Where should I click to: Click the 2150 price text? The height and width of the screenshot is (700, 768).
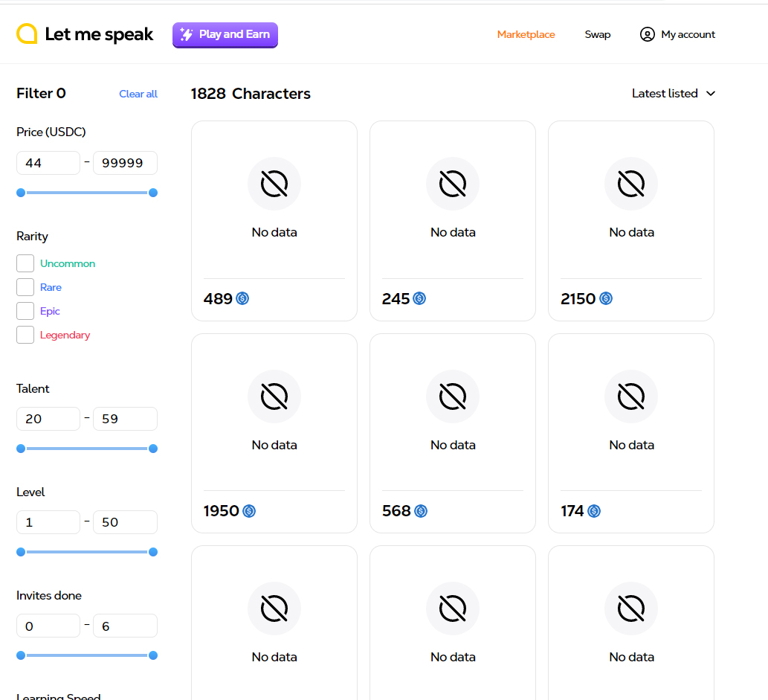pyautogui.click(x=578, y=298)
